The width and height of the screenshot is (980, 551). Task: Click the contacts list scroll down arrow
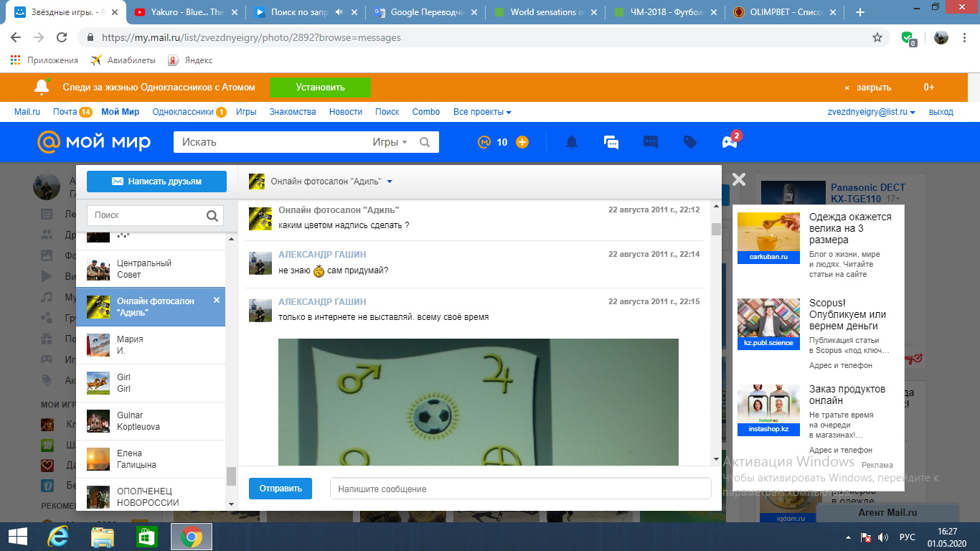tap(231, 504)
